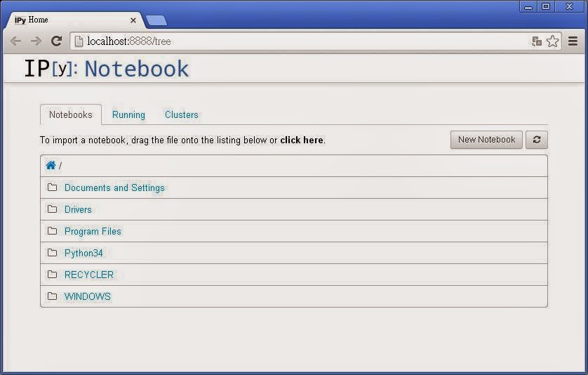Click the folder icon beside Documents and Settings
This screenshot has width=588, height=375.
click(x=52, y=187)
